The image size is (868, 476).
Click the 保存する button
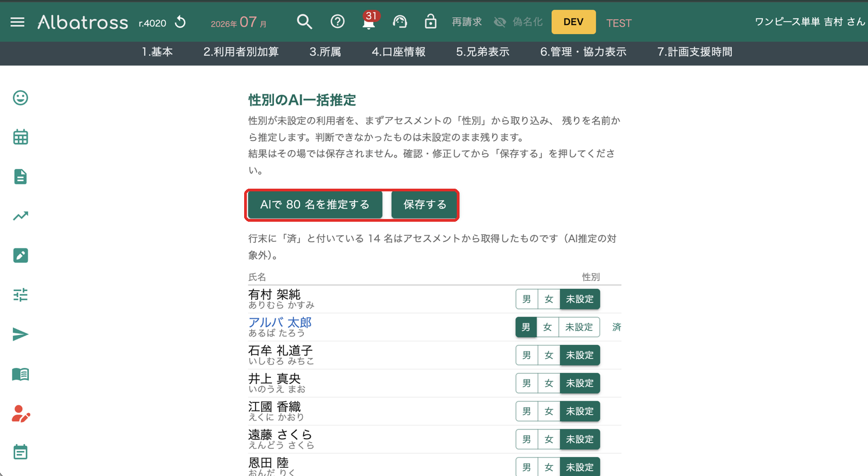tap(425, 205)
